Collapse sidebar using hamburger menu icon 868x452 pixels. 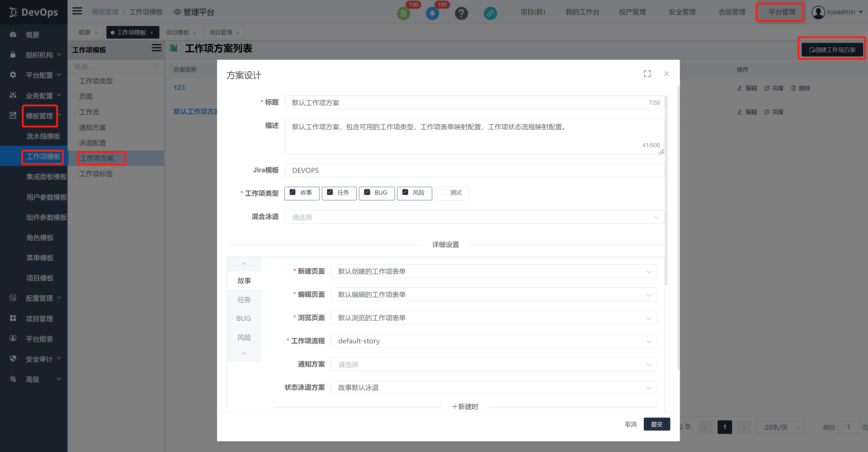pos(77,11)
